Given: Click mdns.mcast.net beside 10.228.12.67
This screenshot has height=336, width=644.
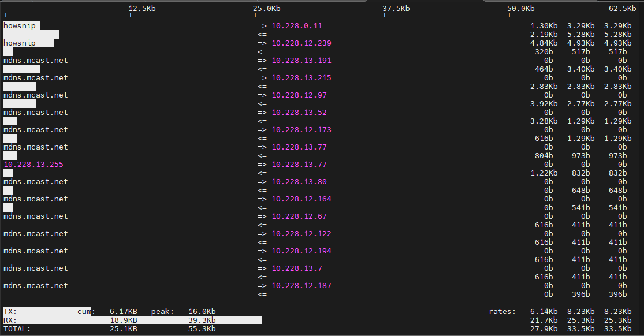Looking at the screenshot, I should point(36,216).
